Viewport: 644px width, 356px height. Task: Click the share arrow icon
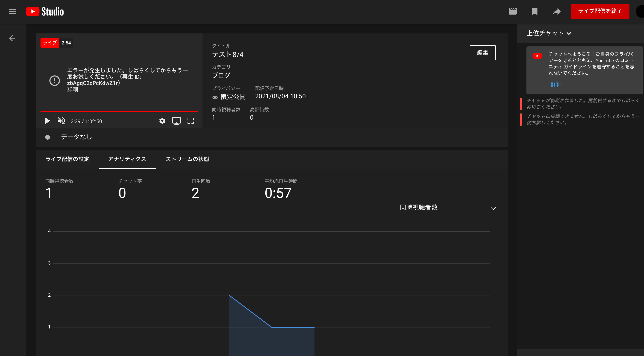(557, 12)
